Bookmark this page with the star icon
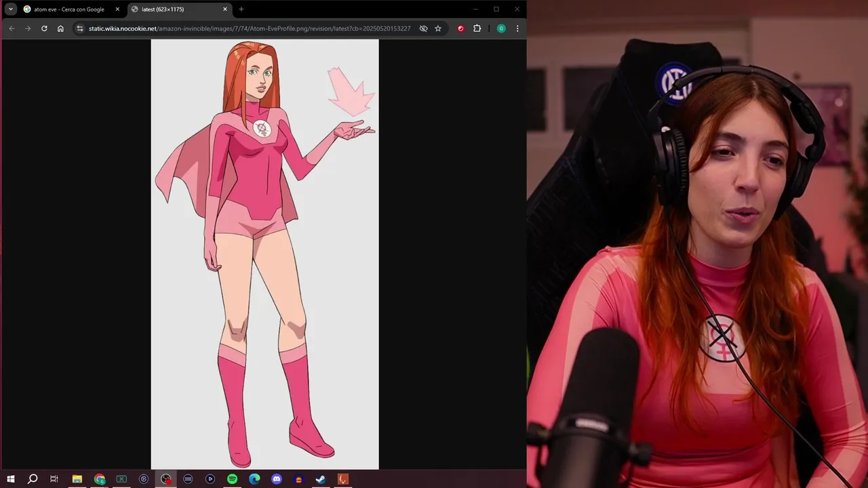868x488 pixels. pos(438,28)
